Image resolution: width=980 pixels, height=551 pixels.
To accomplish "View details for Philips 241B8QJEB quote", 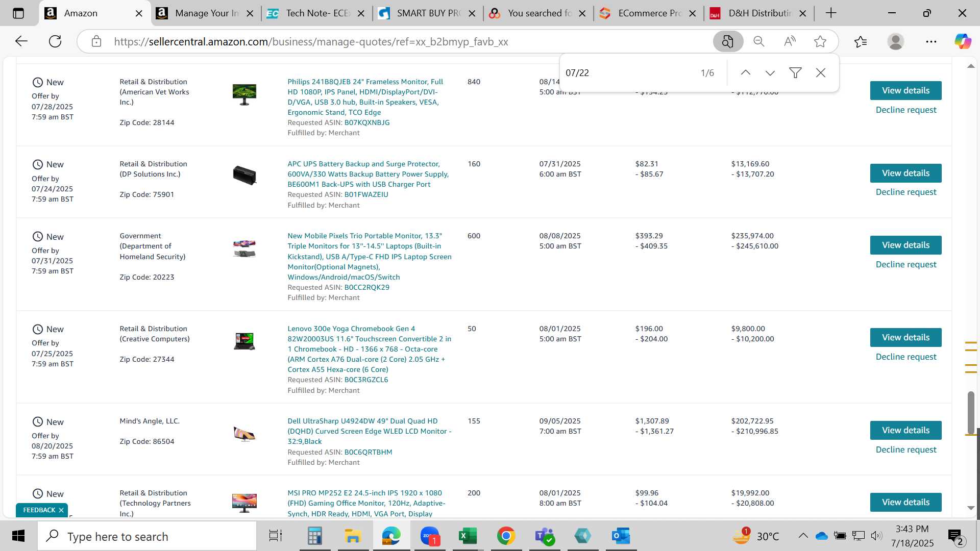I will pos(905,90).
